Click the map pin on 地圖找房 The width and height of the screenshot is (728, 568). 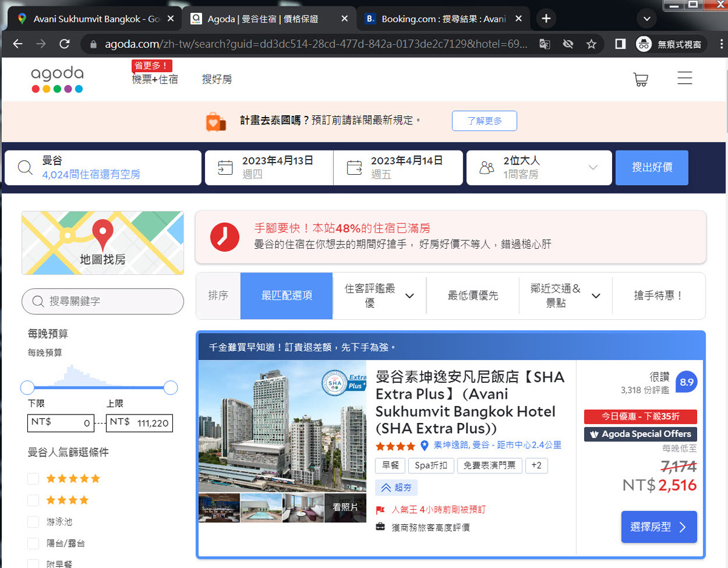(x=103, y=235)
